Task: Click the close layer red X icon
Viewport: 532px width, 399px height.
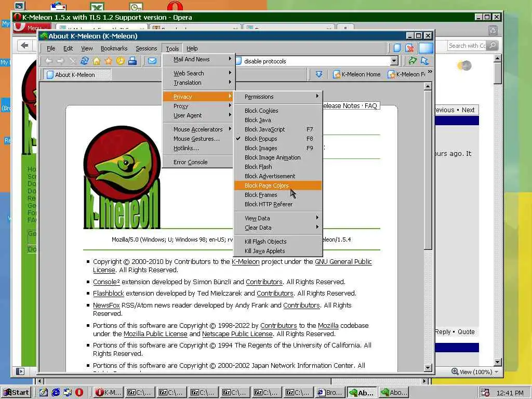Action: tap(409, 48)
